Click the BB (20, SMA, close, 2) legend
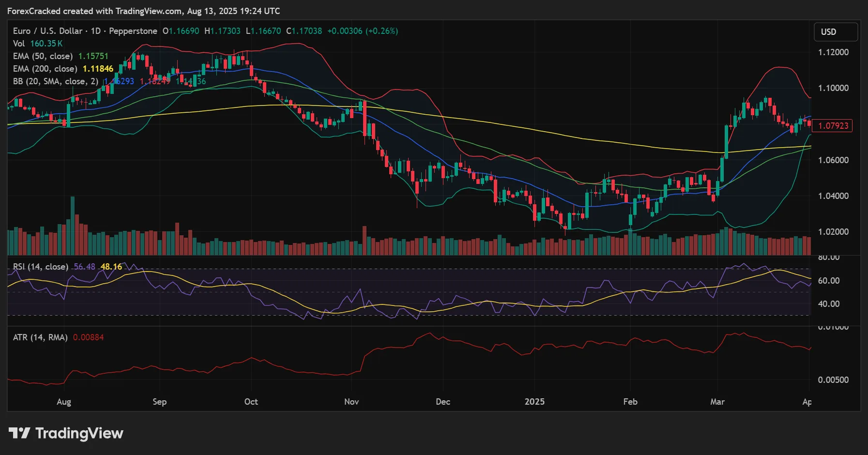Viewport: 868px width, 455px height. click(x=56, y=81)
